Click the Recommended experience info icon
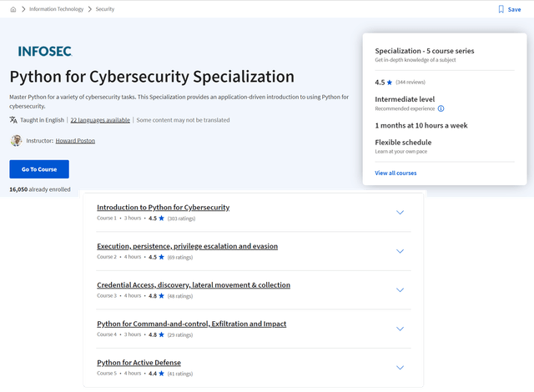Viewport: 534px width, 392px height. tap(441, 108)
